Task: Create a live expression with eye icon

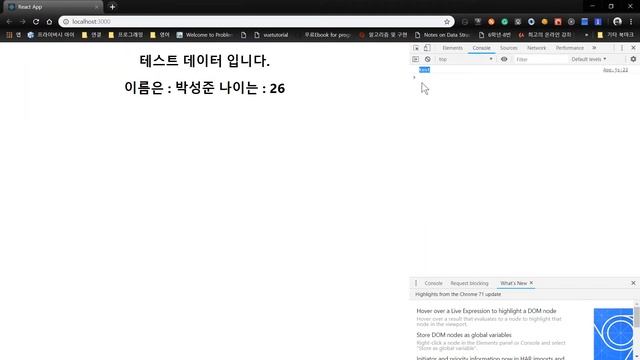Action: [x=504, y=59]
